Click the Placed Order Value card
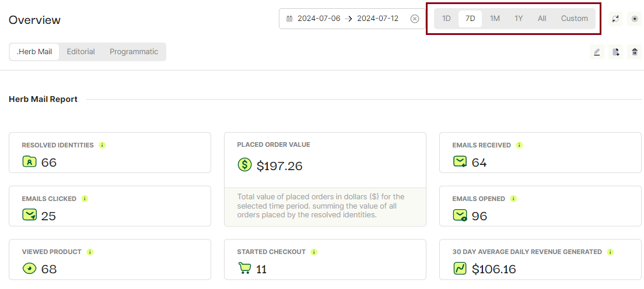 pos(325,179)
